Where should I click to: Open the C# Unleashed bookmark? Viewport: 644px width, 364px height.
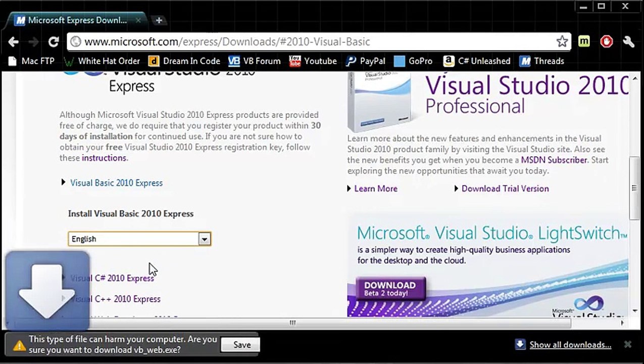[477, 61]
